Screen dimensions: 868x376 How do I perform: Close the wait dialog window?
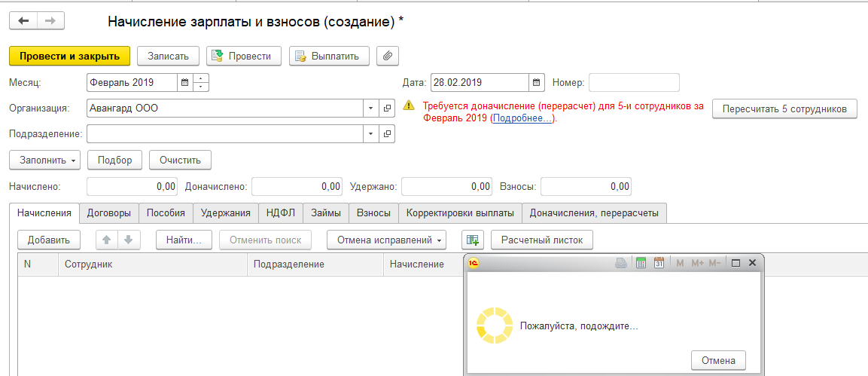pyautogui.click(x=752, y=264)
